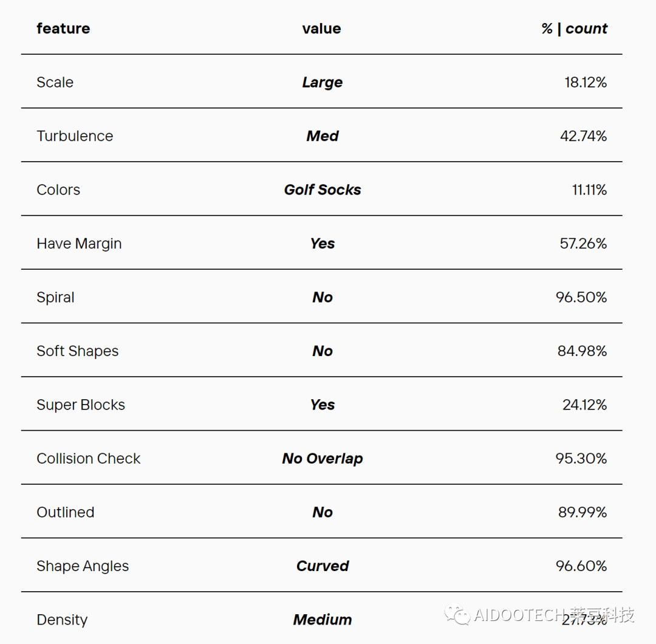The width and height of the screenshot is (656, 644).
Task: Click the 95.30% Collision Check percentage
Action: 581,459
